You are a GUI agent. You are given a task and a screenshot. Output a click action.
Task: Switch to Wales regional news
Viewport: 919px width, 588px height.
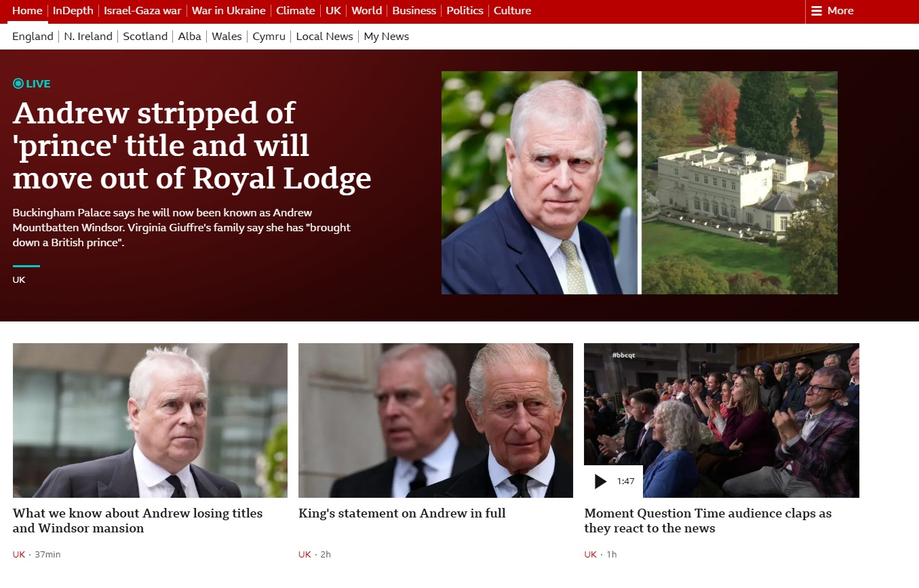(227, 37)
